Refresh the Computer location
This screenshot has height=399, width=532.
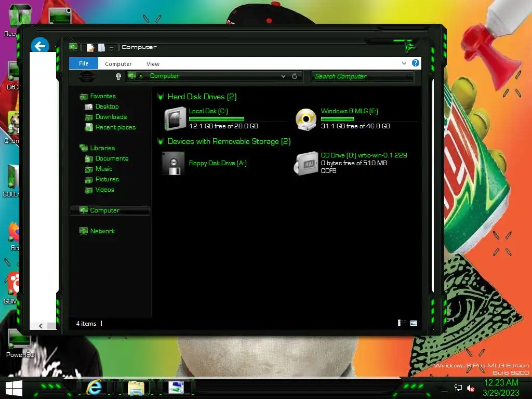click(295, 76)
